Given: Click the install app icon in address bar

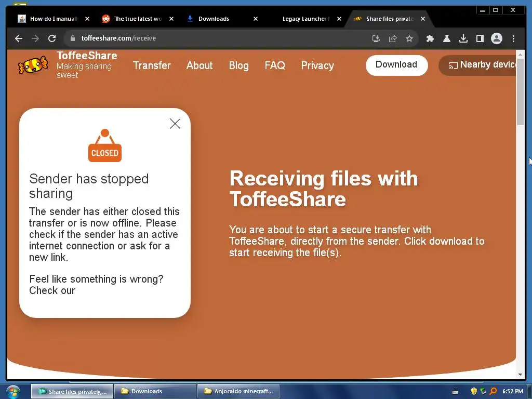Looking at the screenshot, I should [376, 38].
